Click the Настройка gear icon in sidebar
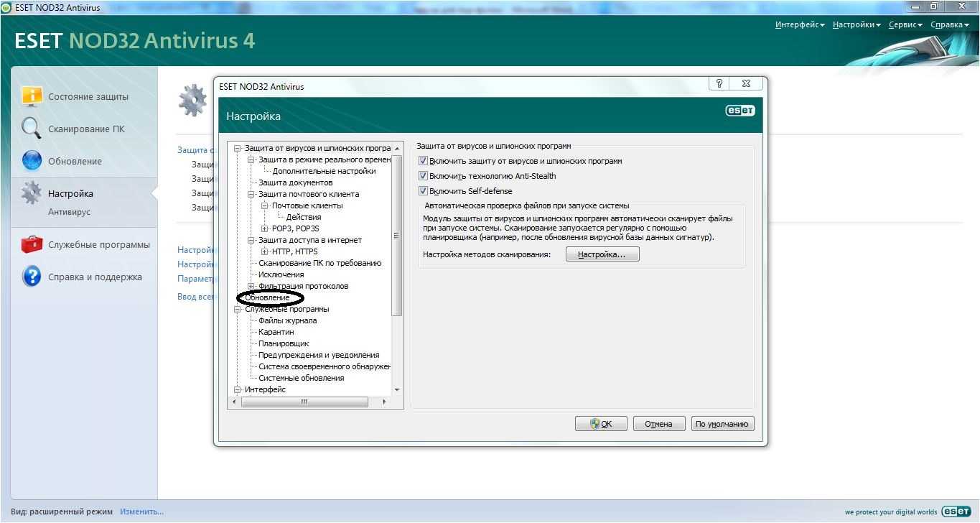The image size is (980, 523). 32,193
